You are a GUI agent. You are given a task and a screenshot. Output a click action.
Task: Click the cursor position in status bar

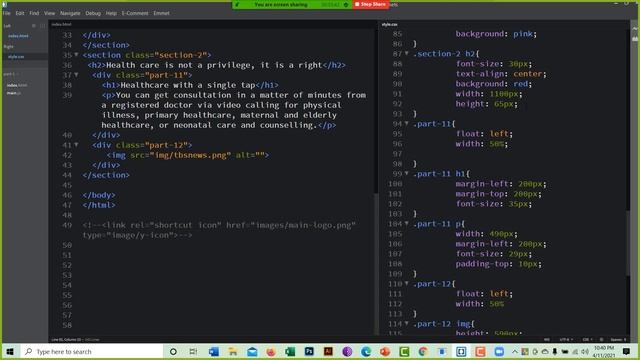tap(66, 340)
